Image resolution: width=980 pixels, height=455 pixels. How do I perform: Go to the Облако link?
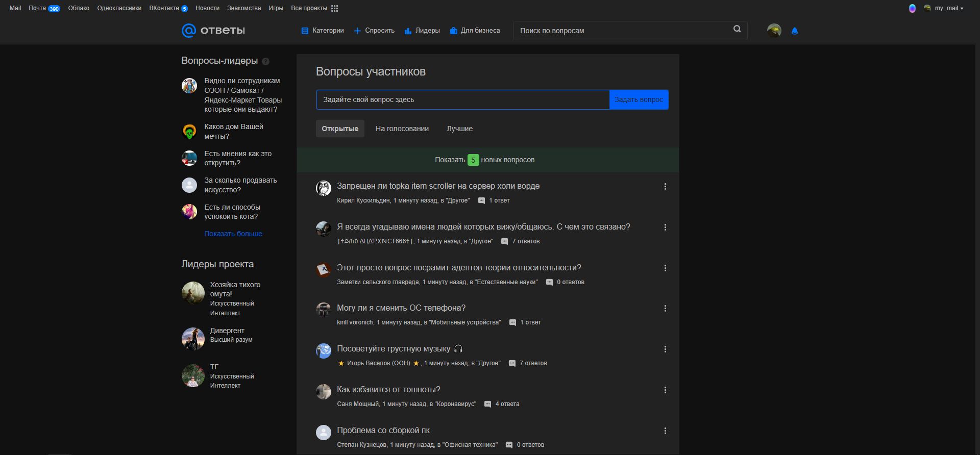click(x=79, y=8)
